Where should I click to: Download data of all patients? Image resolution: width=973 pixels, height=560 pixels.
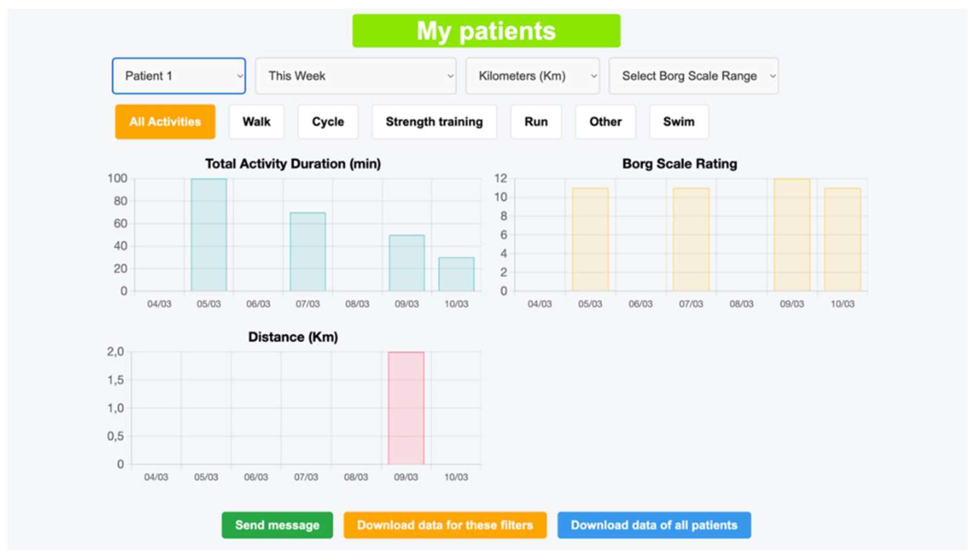coord(654,525)
